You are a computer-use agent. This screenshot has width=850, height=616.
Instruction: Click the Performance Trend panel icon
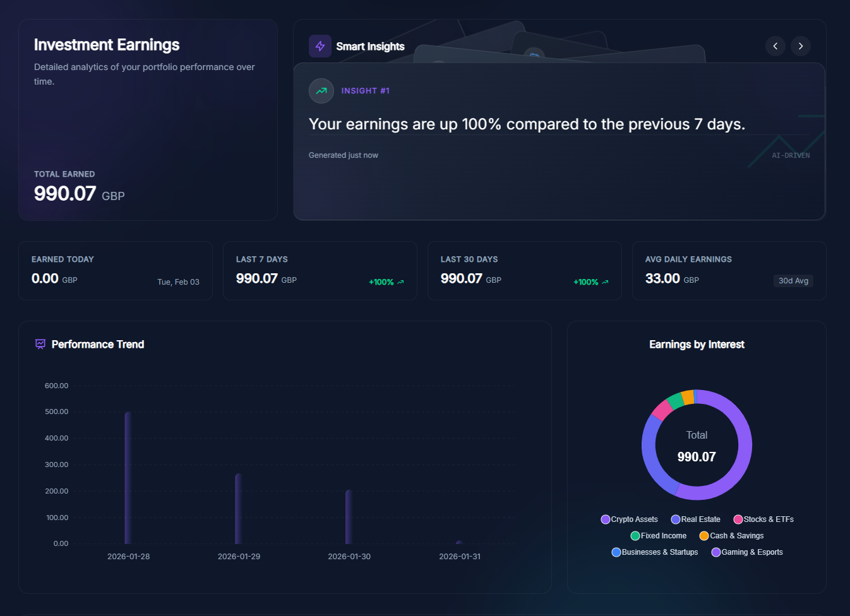coord(40,344)
